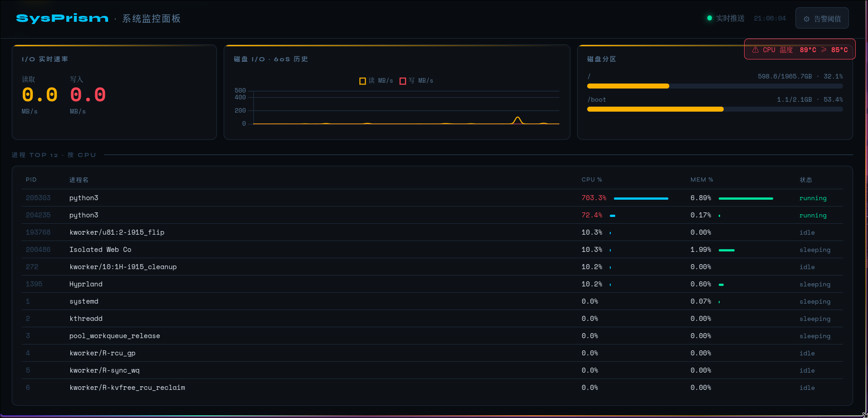This screenshot has width=868, height=418.
Task: Click the root partition usage bar
Action: [x=715, y=86]
